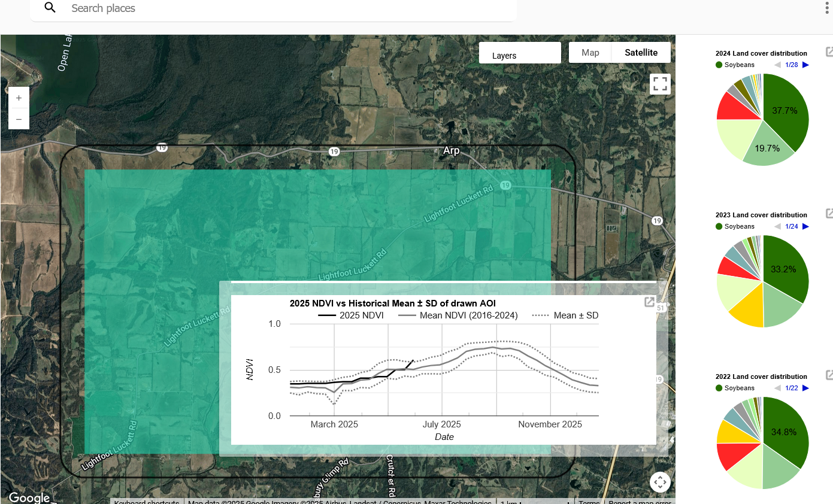The image size is (833, 504).
Task: Switch to Satellite view type
Action: [x=641, y=53]
